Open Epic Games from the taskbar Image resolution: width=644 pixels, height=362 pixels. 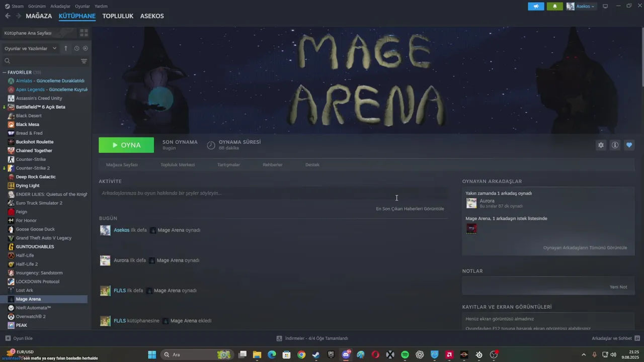pos(331,354)
